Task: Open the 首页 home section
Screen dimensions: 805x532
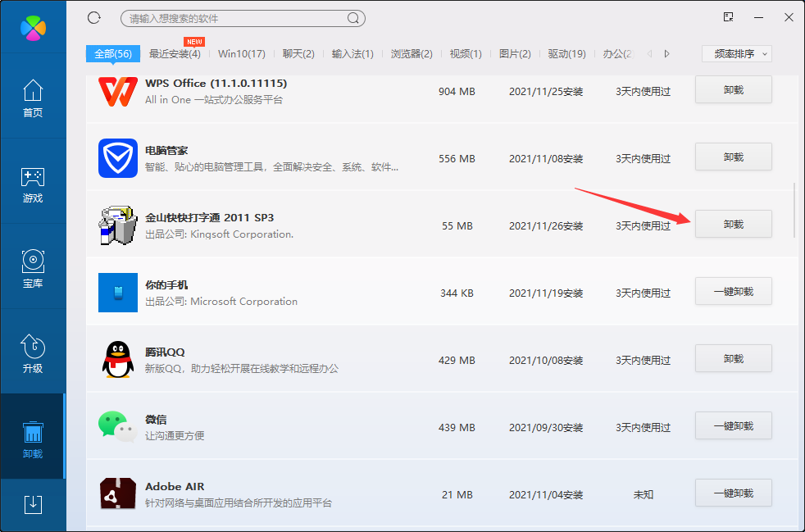Action: (x=33, y=98)
